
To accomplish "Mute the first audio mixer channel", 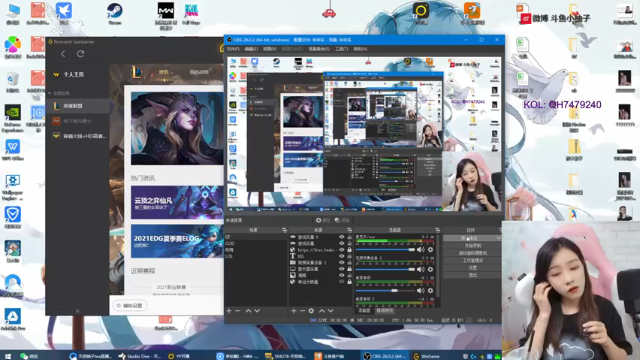I will point(421,249).
